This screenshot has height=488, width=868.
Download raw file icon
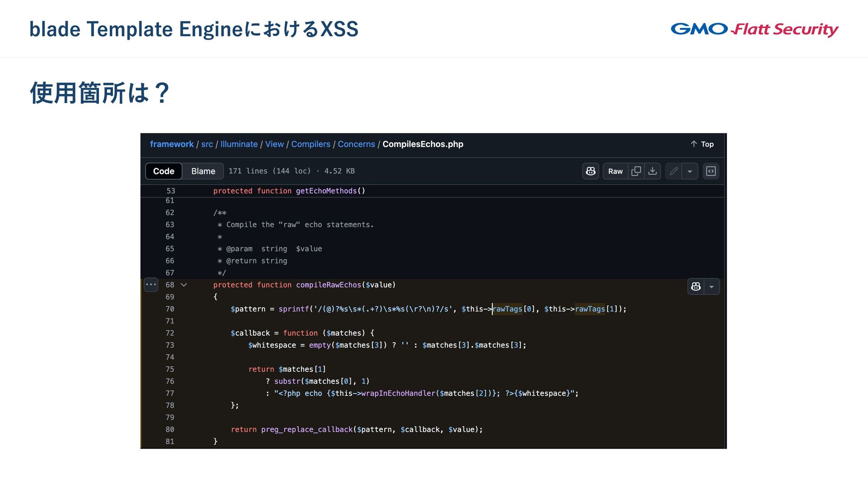coord(652,171)
